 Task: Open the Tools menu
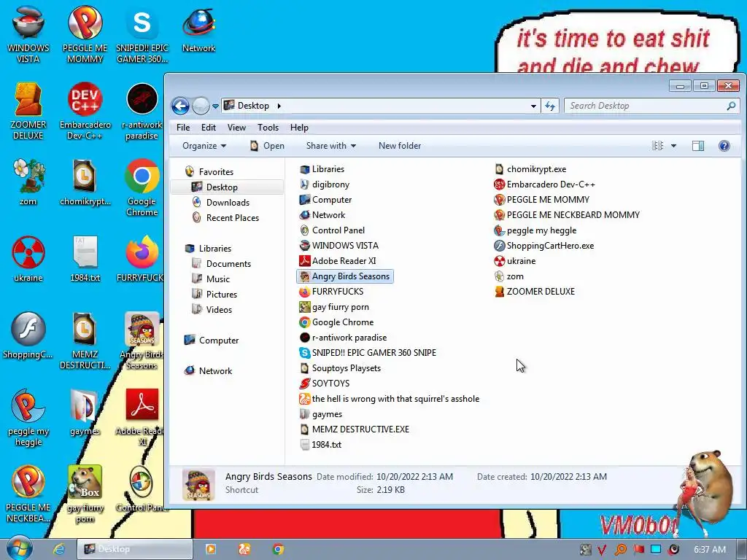(268, 128)
